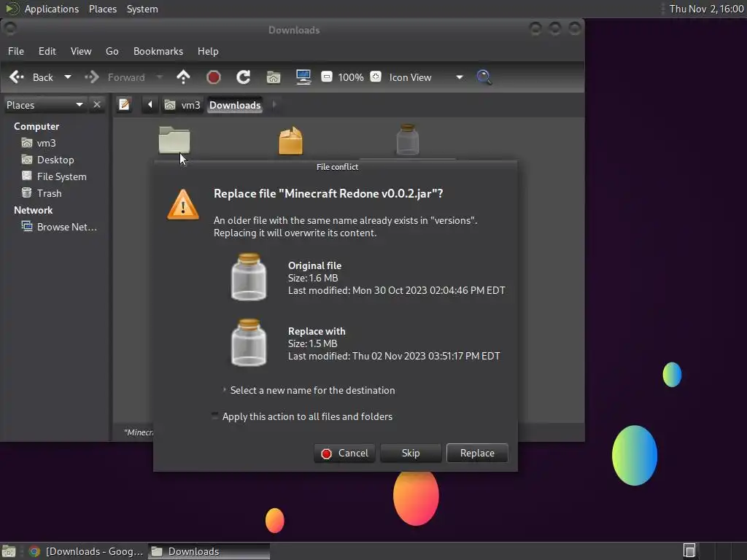The height and width of the screenshot is (560, 747).
Task: Skip replacing this file
Action: (x=411, y=453)
